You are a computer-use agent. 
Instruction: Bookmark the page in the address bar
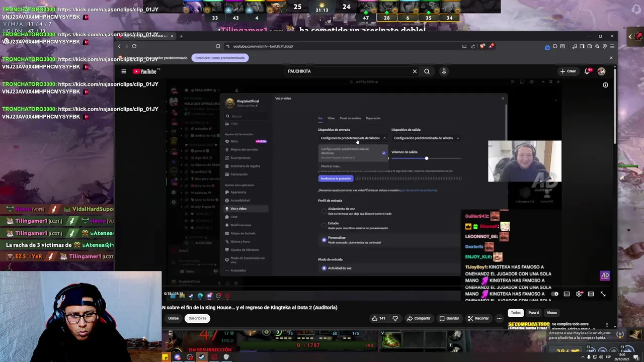[218, 46]
